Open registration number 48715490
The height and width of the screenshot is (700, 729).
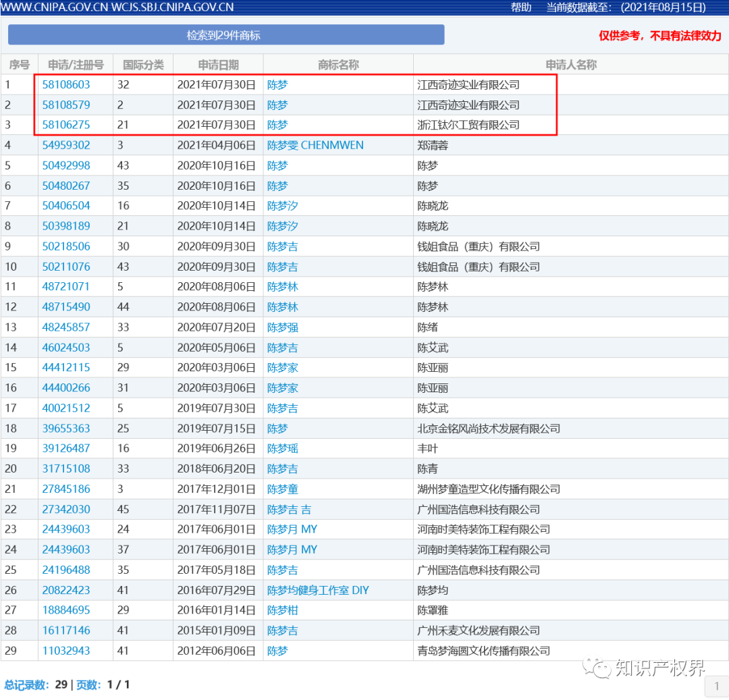66,307
